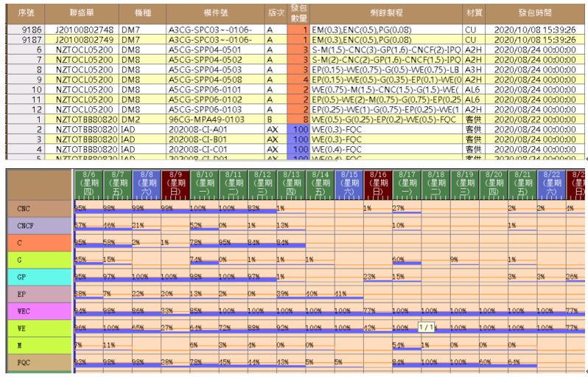Click cell A5CG-SPP04-0502
The height and width of the screenshot is (377, 588).
(x=215, y=60)
